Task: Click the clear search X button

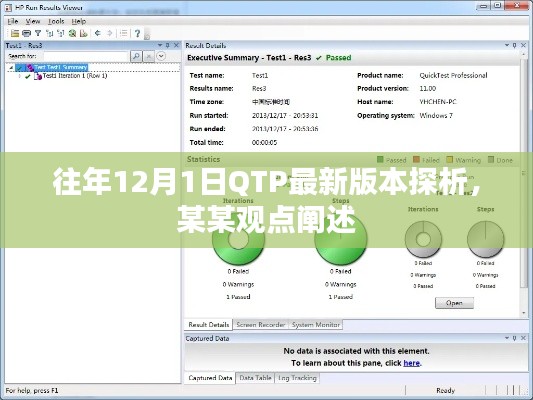Action: (149, 56)
